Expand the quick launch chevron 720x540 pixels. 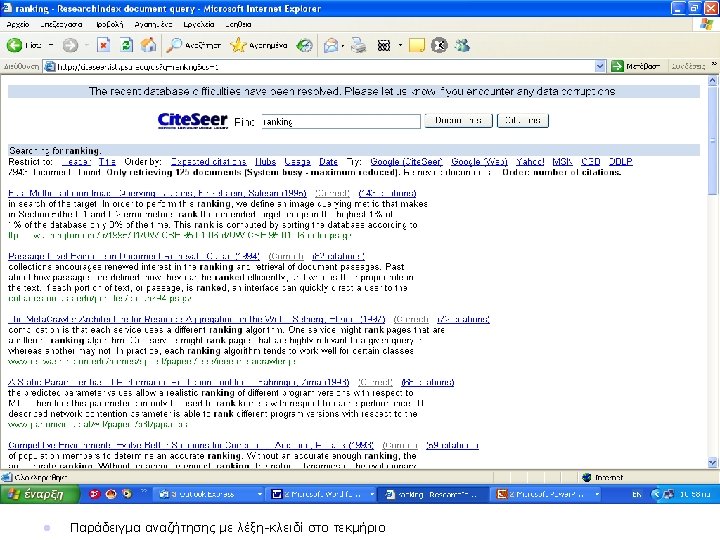point(143,491)
